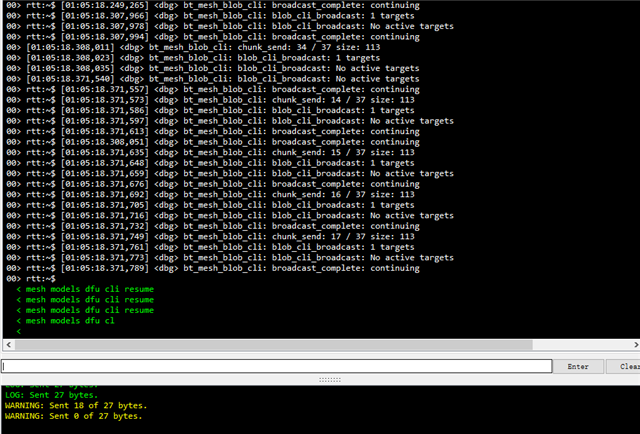Click the partially visible Clear button

coord(623,366)
